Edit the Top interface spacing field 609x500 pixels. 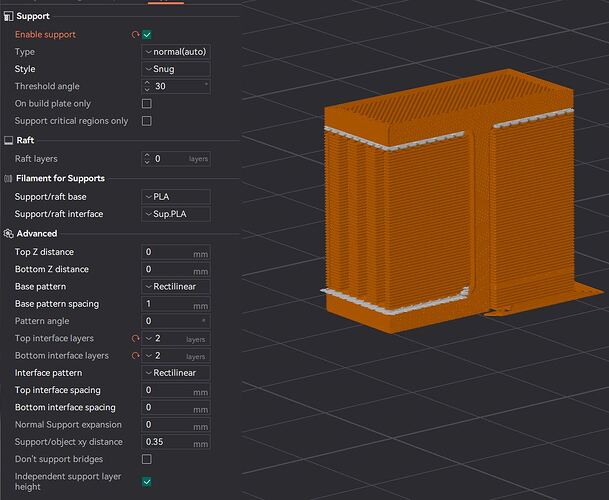coord(176,390)
